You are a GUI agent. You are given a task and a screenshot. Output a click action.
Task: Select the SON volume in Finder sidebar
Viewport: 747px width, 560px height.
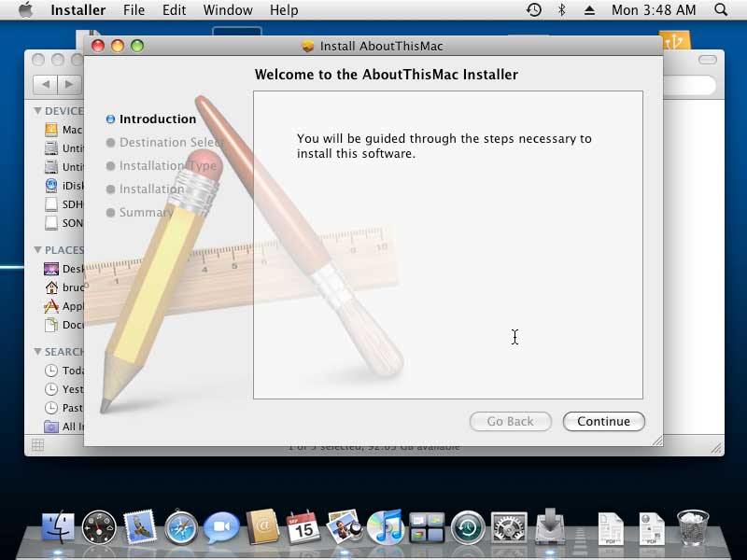63,223
